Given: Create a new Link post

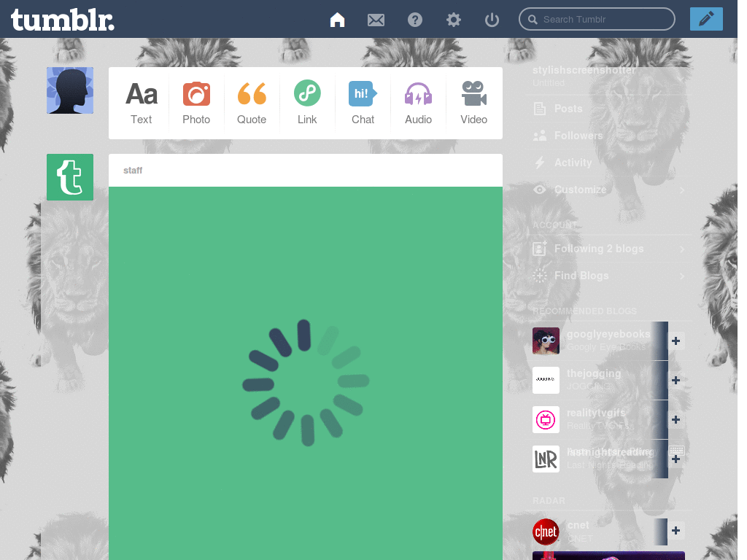Looking at the screenshot, I should click(307, 103).
